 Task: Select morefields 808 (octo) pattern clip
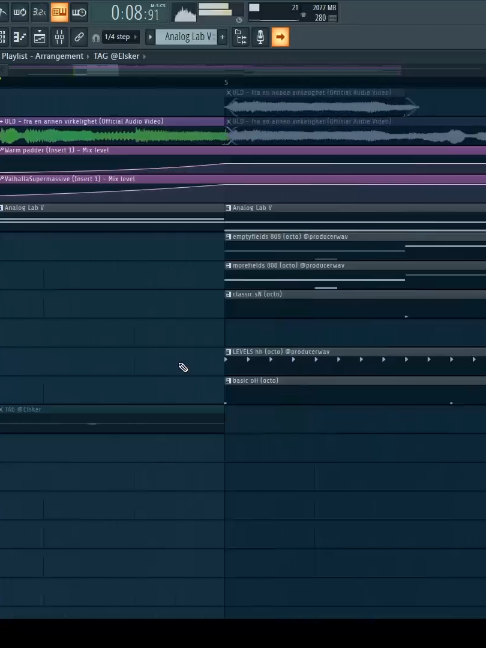coord(355,276)
